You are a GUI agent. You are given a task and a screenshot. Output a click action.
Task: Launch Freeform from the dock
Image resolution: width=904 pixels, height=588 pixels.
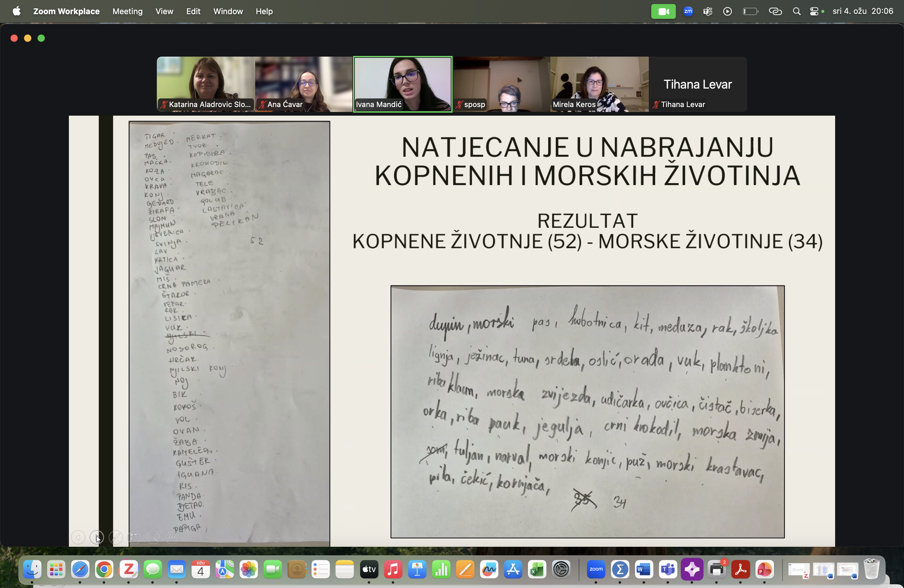click(x=489, y=570)
